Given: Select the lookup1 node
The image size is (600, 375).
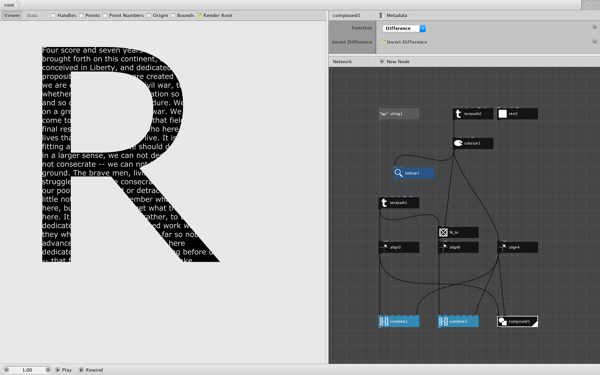Looking at the screenshot, I should point(414,173).
